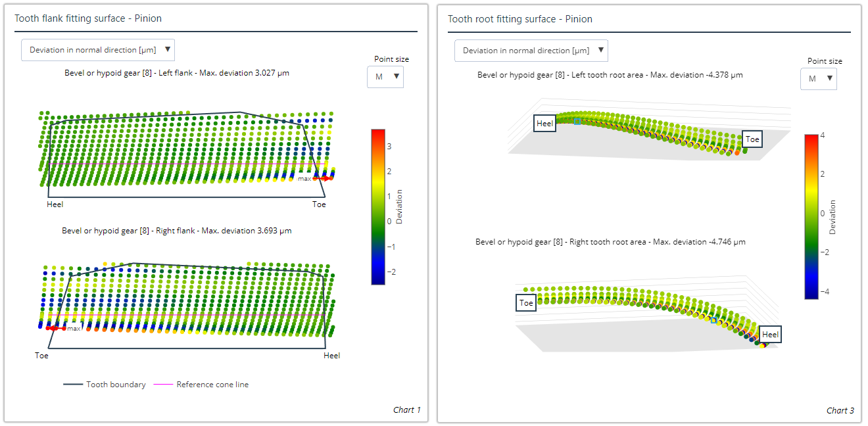Click the Heel box on right root chart
Viewport: 868px width, 426px height.
[x=770, y=335]
